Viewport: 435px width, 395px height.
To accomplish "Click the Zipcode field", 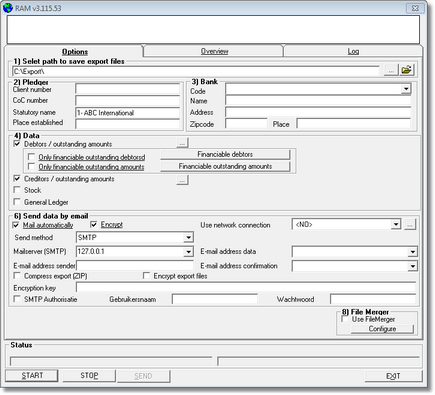I will [x=246, y=123].
